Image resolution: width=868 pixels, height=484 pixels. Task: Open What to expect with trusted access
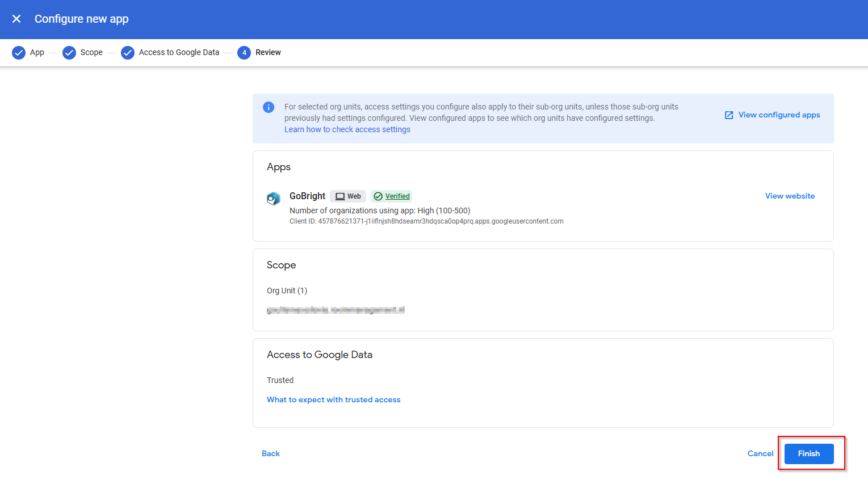click(x=333, y=399)
